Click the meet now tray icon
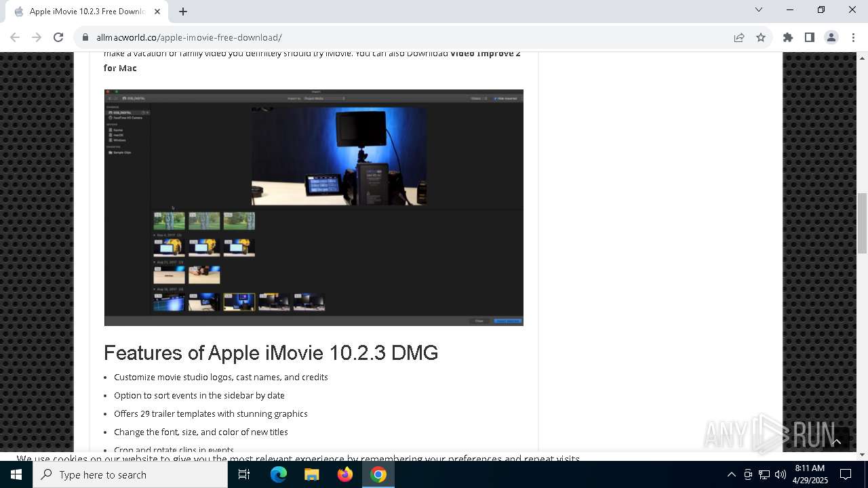 [748, 474]
